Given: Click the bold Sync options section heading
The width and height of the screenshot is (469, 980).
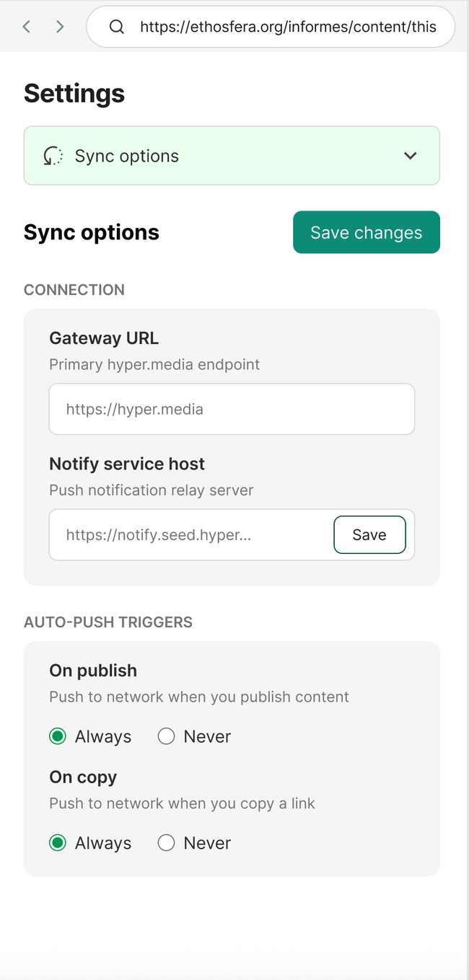Looking at the screenshot, I should coord(92,232).
